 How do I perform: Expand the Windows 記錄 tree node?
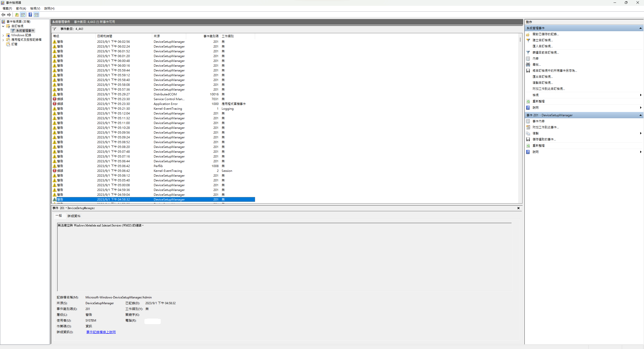coord(3,35)
